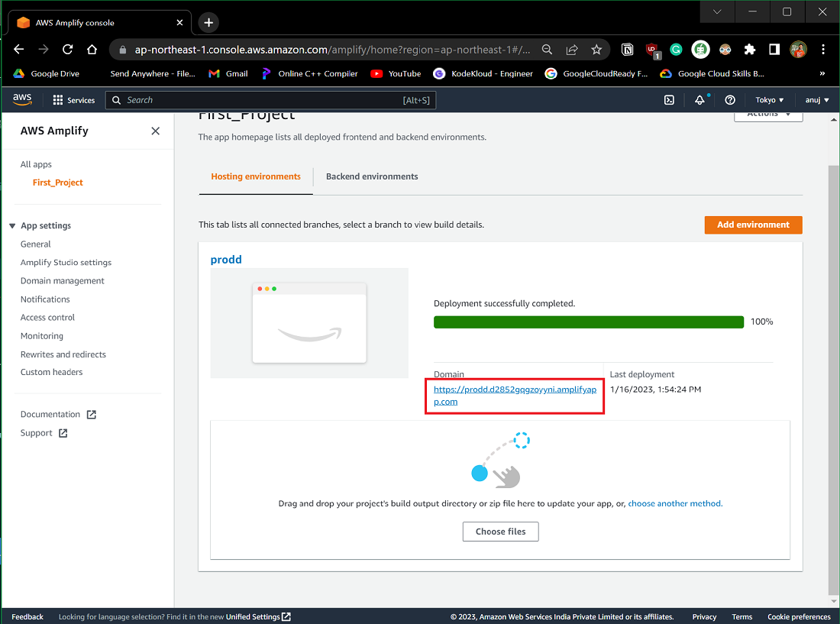Open new browser tab with plus icon
840x624 pixels.
[x=208, y=22]
